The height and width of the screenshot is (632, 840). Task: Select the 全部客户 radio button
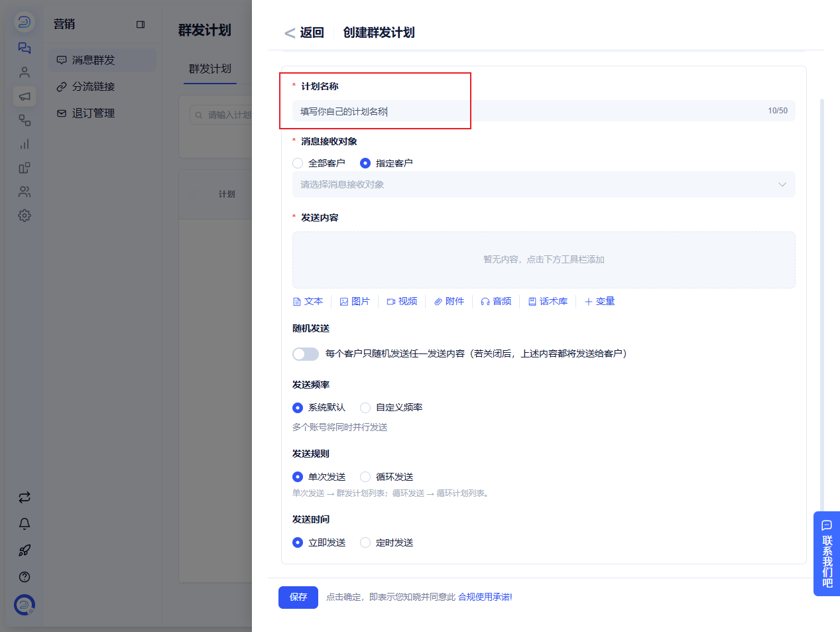click(298, 163)
